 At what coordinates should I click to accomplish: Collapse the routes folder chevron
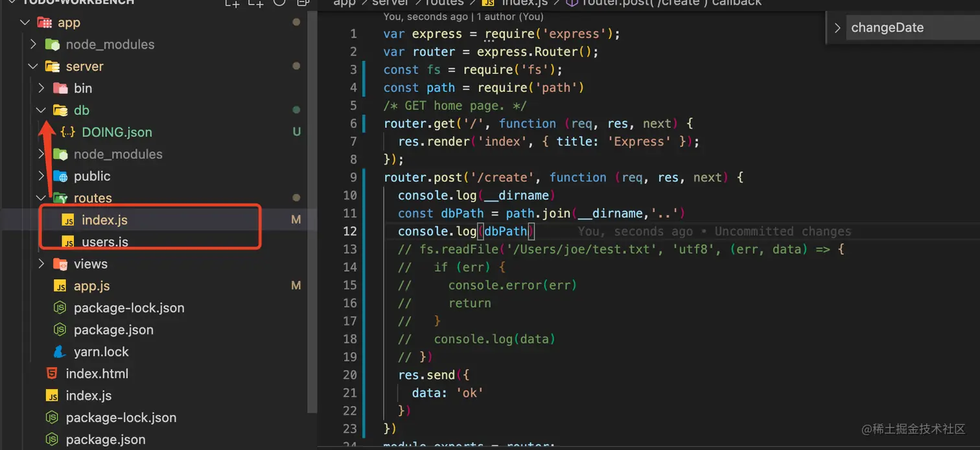pos(41,198)
